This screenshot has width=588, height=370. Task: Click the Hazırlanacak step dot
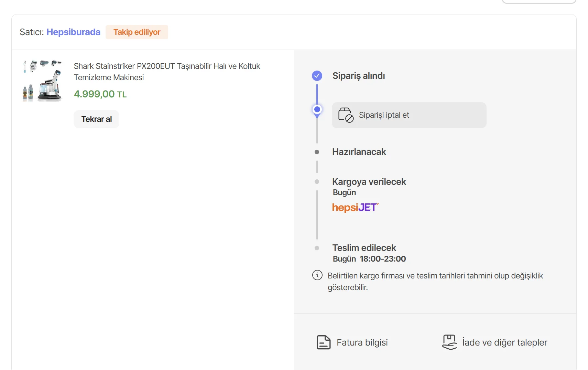(x=317, y=152)
